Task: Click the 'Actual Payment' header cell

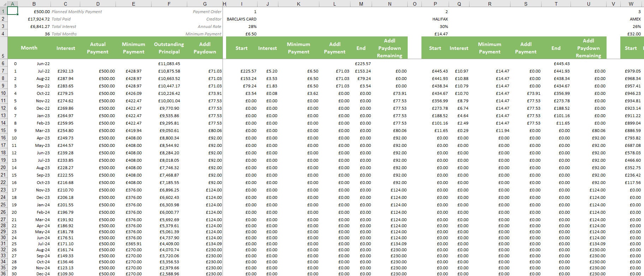Action: pos(98,48)
